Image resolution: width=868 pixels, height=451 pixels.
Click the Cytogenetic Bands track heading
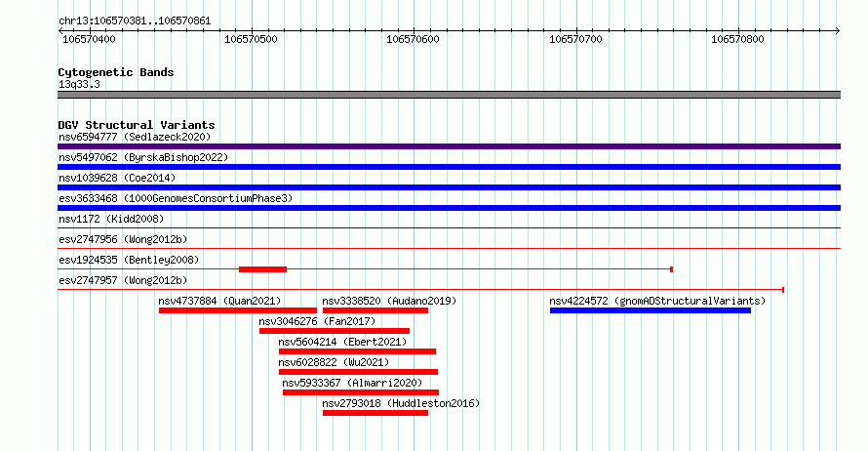[x=116, y=72]
